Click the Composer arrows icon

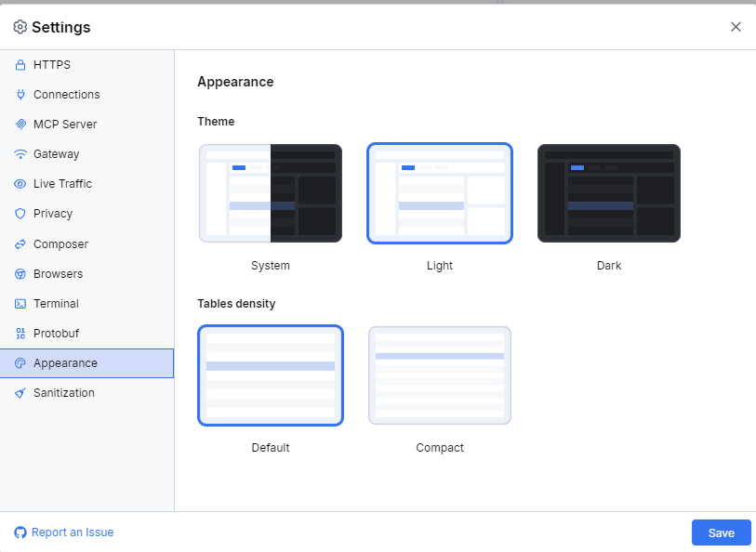(18, 243)
